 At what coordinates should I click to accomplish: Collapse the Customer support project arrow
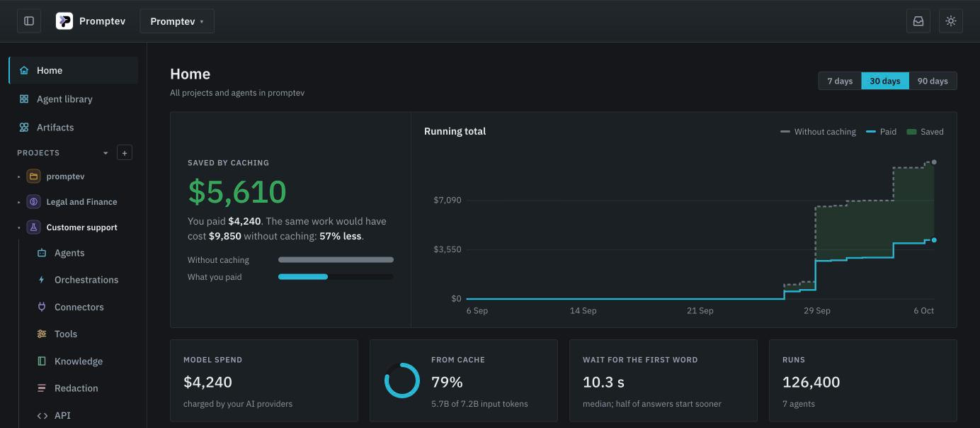point(19,227)
